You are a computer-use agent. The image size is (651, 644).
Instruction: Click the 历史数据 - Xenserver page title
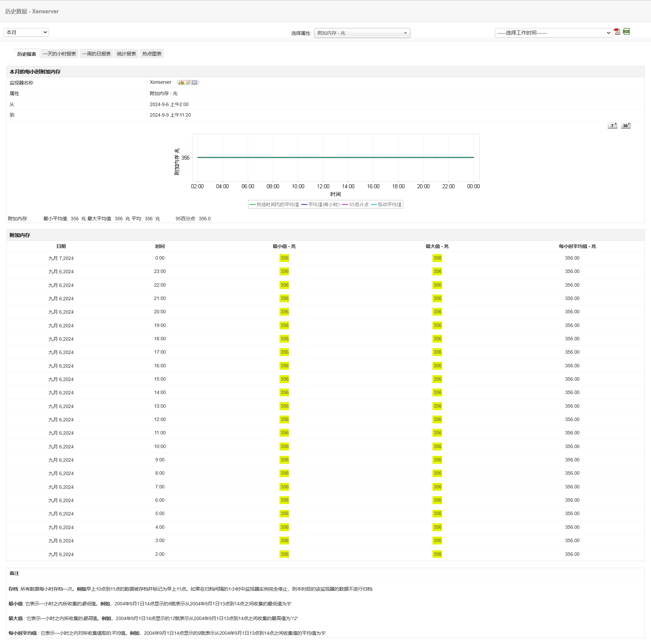coord(32,11)
